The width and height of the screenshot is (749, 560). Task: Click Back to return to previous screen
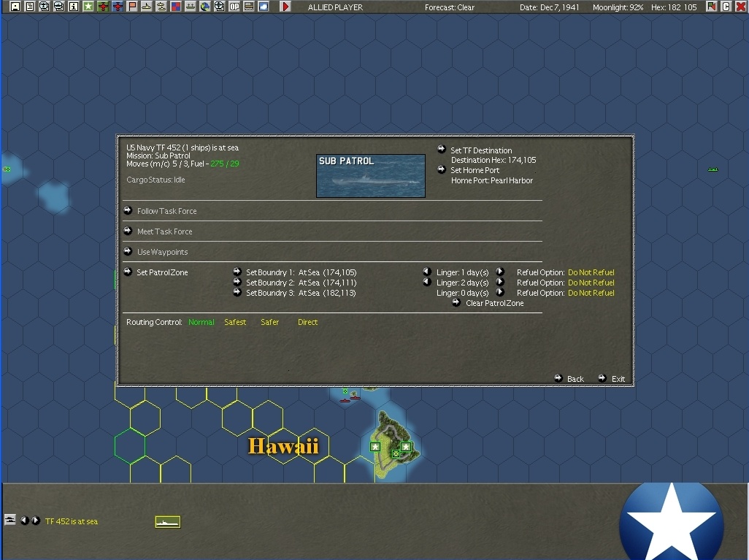tap(575, 379)
